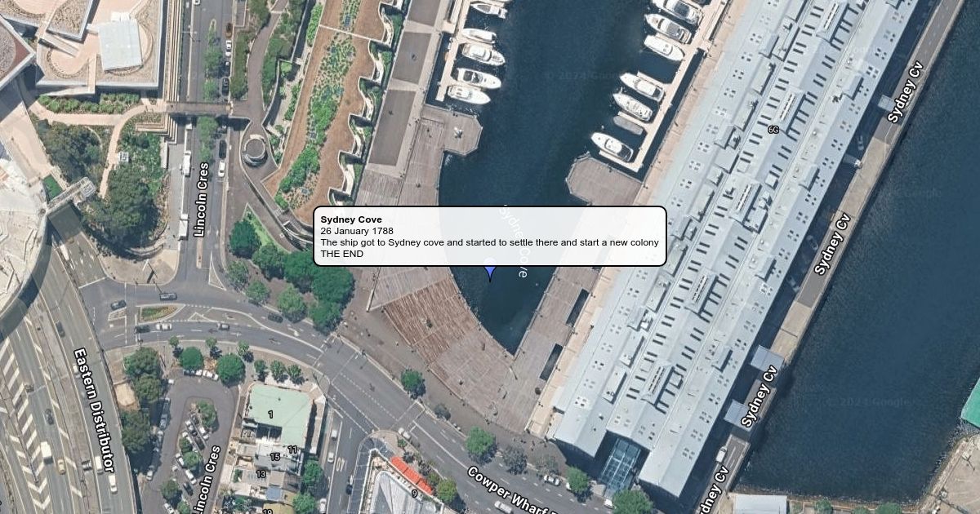Click building number 15 label
Screen dimensions: 980x514
pyautogui.click(x=275, y=457)
